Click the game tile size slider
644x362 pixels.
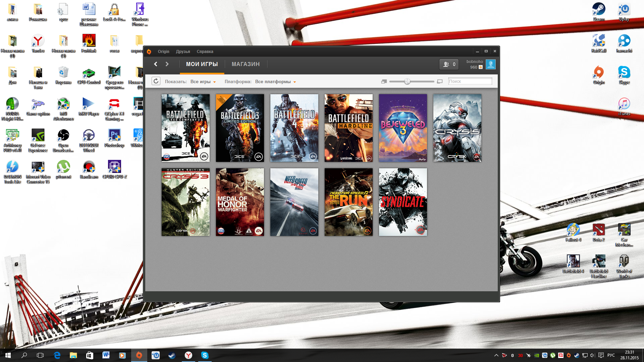coord(407,81)
